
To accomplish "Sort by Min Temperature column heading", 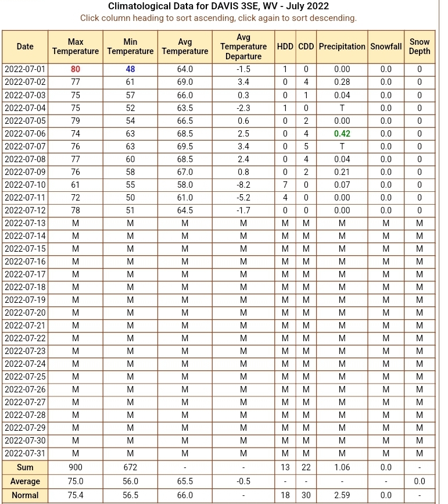I will (130, 47).
